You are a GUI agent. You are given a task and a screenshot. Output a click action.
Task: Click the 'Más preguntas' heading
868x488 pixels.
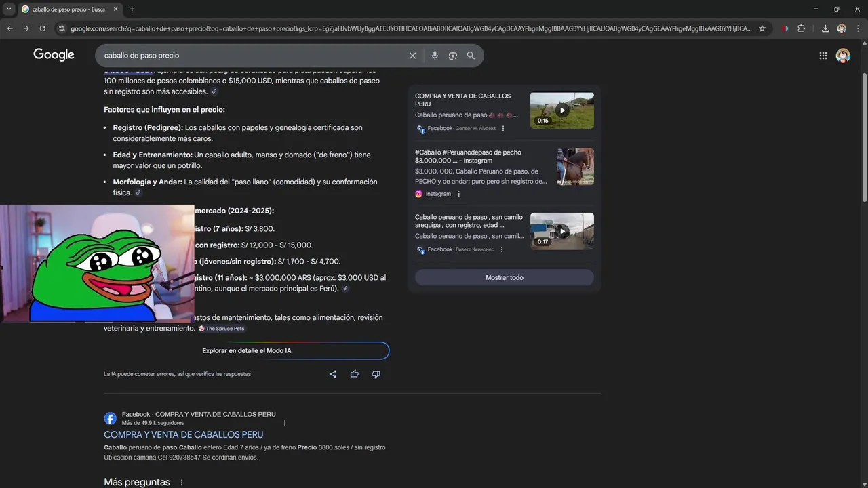click(x=137, y=482)
